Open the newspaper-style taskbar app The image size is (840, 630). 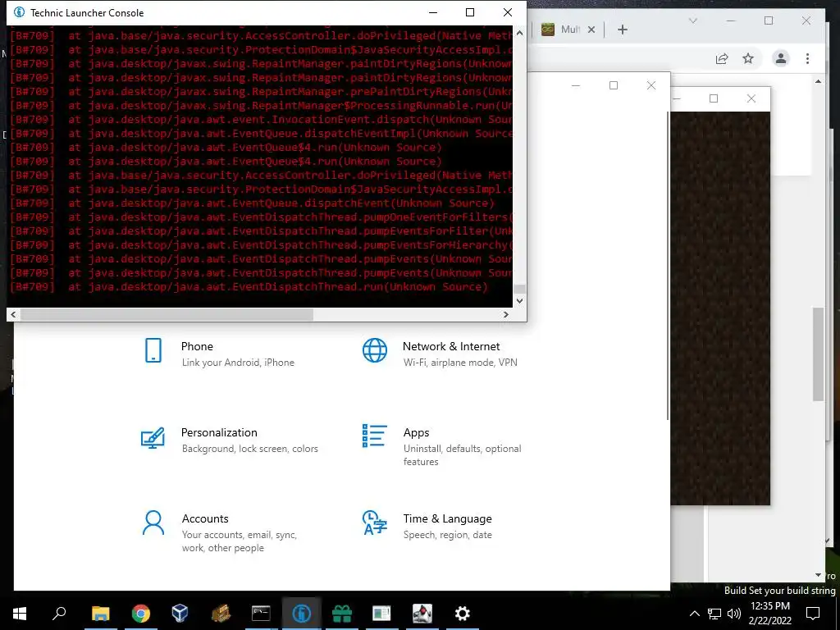[x=381, y=614]
